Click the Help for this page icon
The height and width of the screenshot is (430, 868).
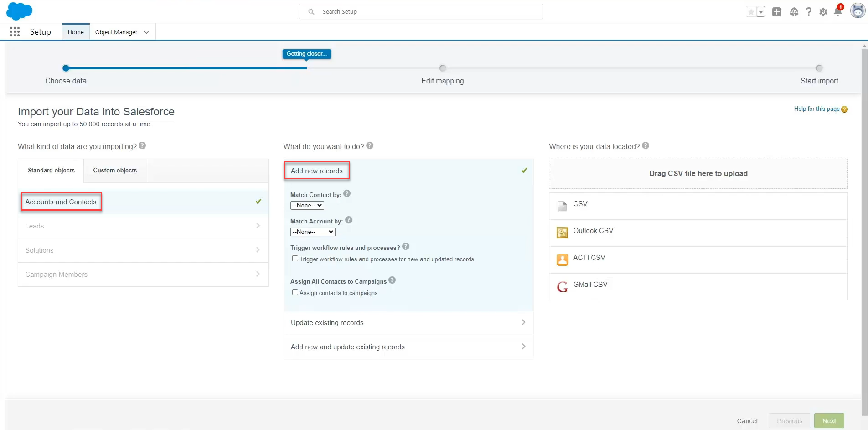pos(844,109)
